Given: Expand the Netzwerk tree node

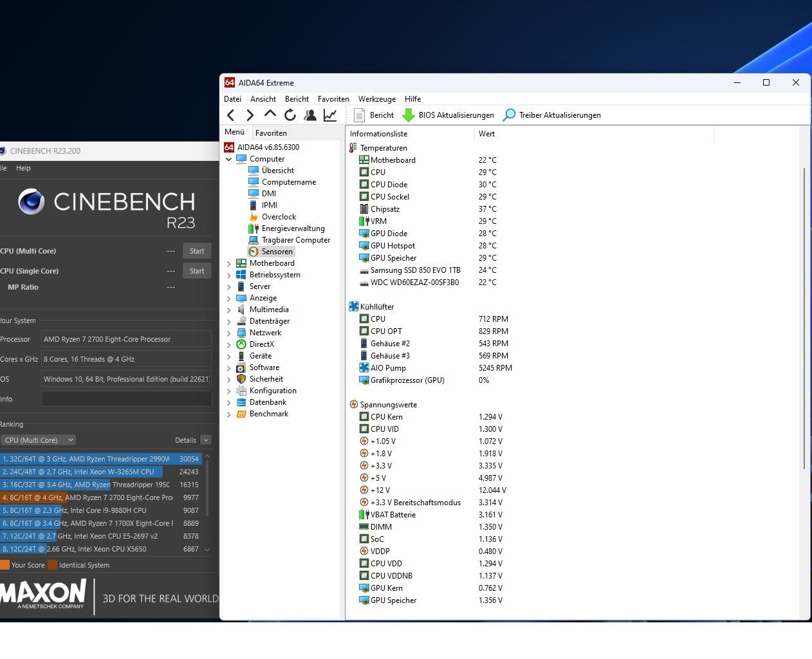Looking at the screenshot, I should pos(228,333).
